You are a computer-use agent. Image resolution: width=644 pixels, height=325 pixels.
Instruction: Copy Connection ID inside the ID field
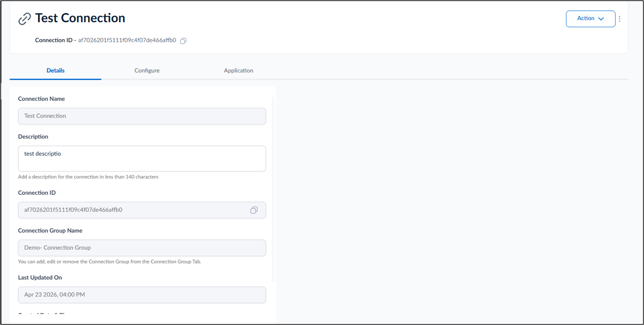click(254, 210)
